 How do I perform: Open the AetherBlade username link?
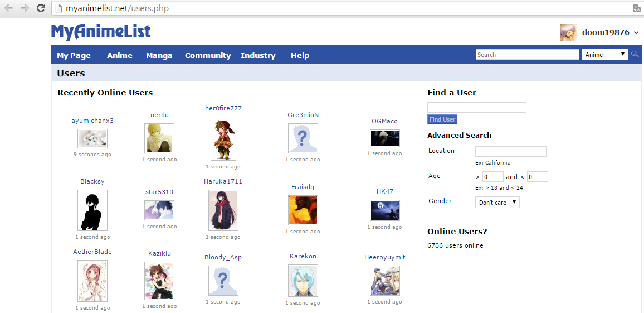point(92,251)
